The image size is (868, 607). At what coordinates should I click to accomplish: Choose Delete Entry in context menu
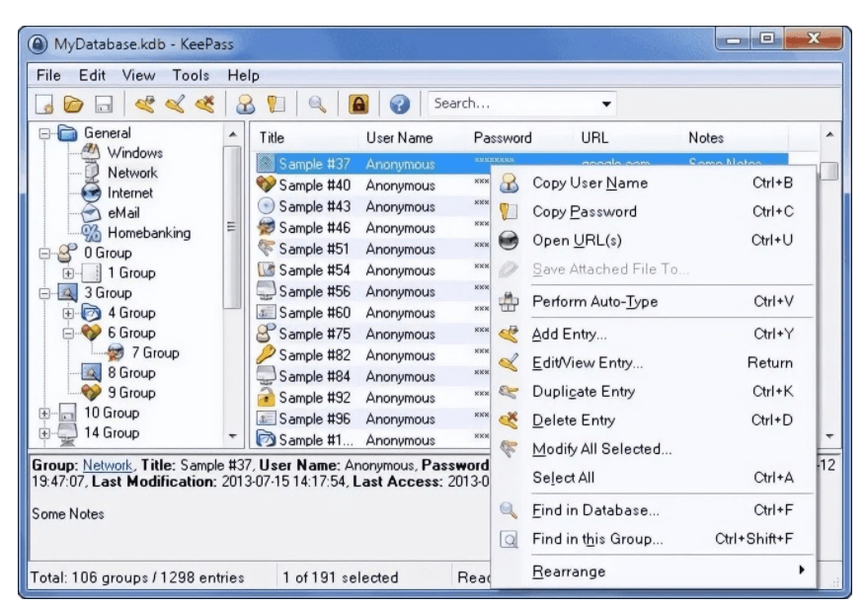click(653, 420)
